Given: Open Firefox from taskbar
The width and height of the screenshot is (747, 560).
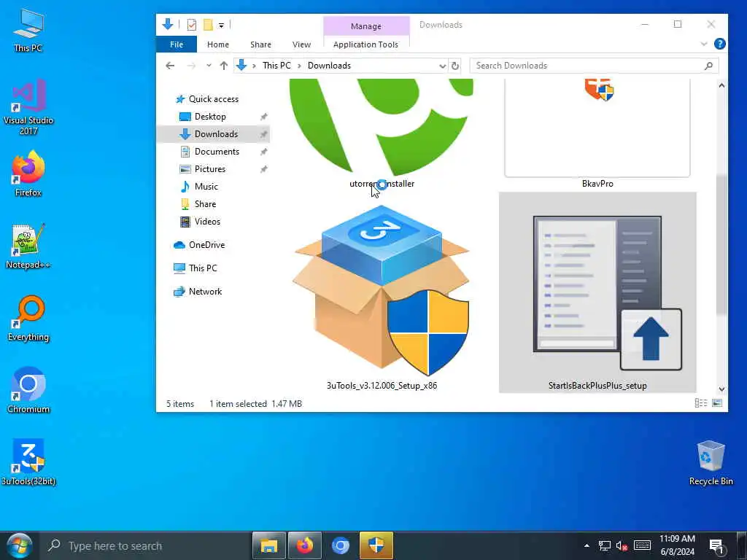Looking at the screenshot, I should [x=305, y=545].
